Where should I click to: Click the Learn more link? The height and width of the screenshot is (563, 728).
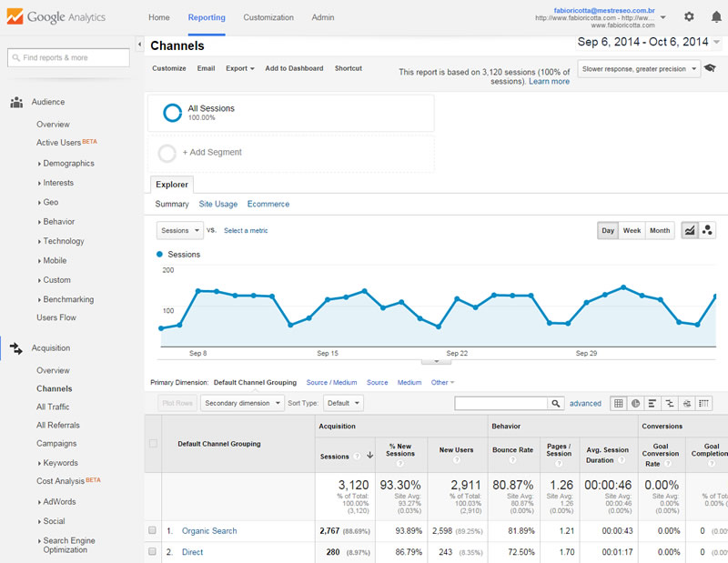(x=550, y=81)
